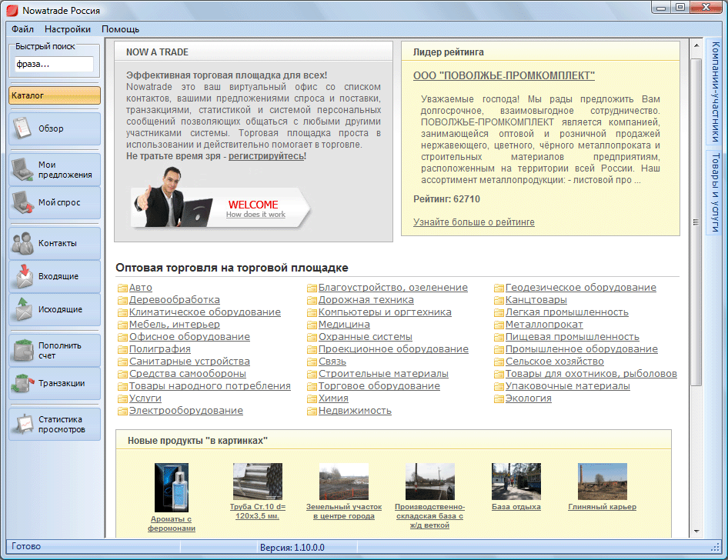Select the Каталог sidebar button
The width and height of the screenshot is (728, 560).
coord(55,95)
